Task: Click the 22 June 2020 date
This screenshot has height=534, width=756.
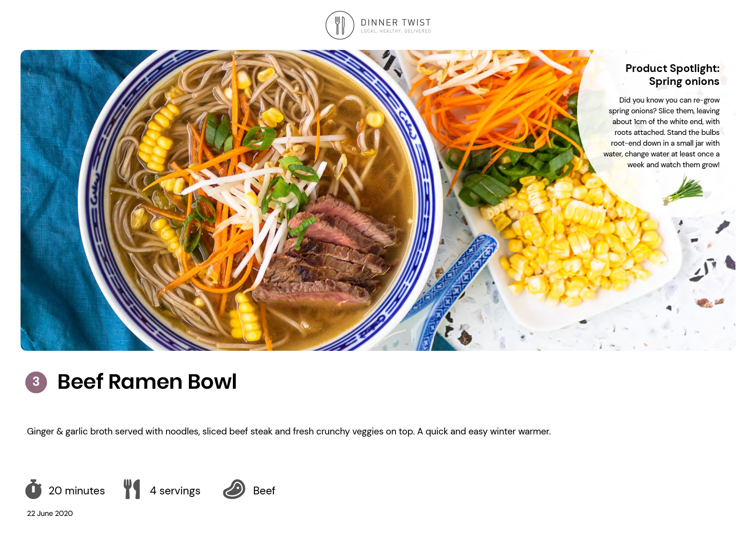Action: pyautogui.click(x=50, y=513)
